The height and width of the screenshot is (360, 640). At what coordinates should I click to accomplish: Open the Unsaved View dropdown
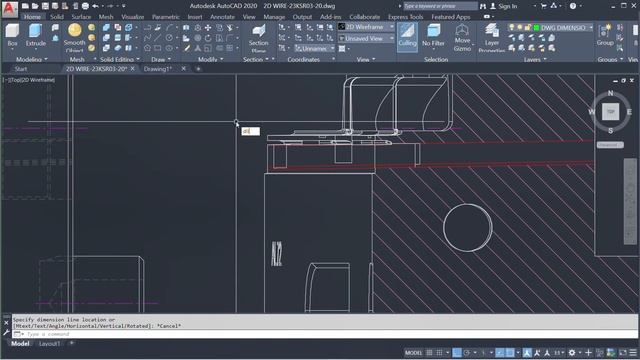click(x=366, y=38)
